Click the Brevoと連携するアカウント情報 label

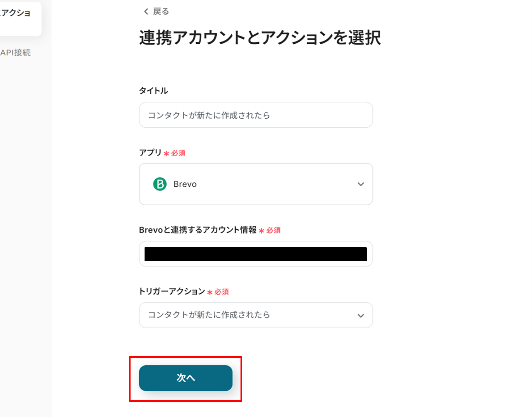tap(198, 230)
